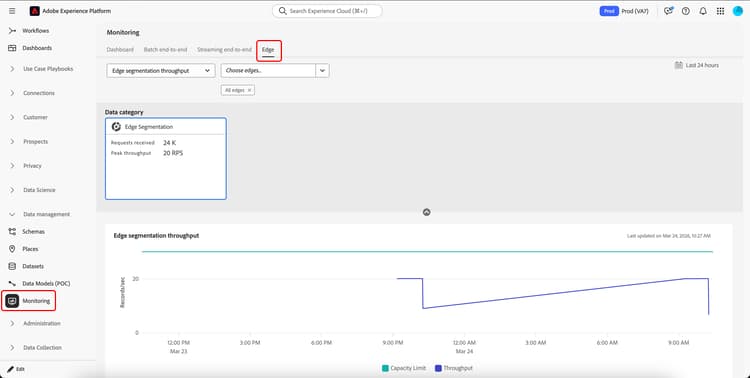Toggle Capacity Limit legend swatch

tap(386, 368)
